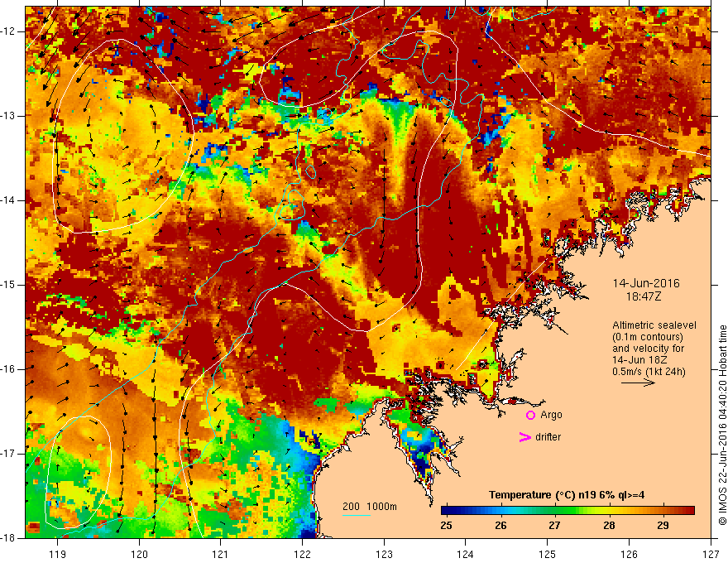Click the '0.5m/s (1kt 24h)' text
This screenshot has height=563, width=728.
pyautogui.click(x=649, y=371)
